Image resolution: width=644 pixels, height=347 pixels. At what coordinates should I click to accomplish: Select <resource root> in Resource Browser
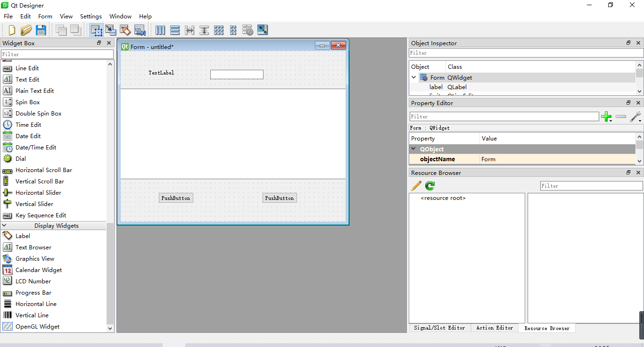tap(443, 198)
